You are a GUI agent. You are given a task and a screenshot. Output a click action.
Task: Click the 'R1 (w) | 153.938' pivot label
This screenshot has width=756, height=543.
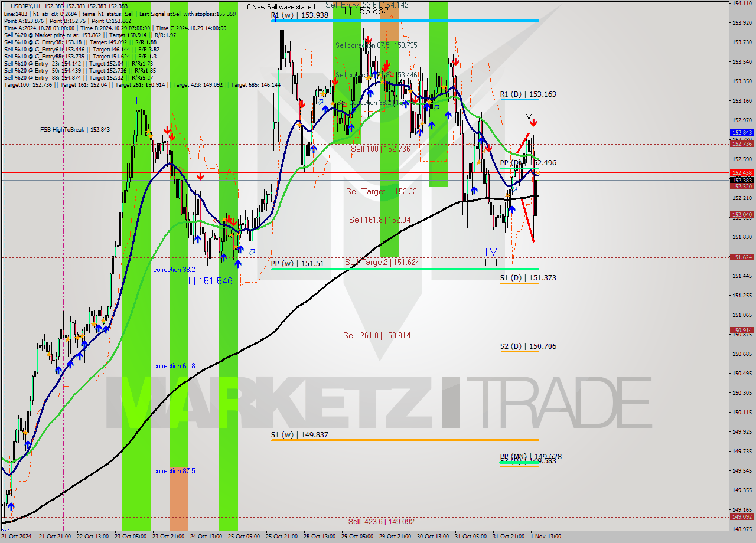(299, 15)
